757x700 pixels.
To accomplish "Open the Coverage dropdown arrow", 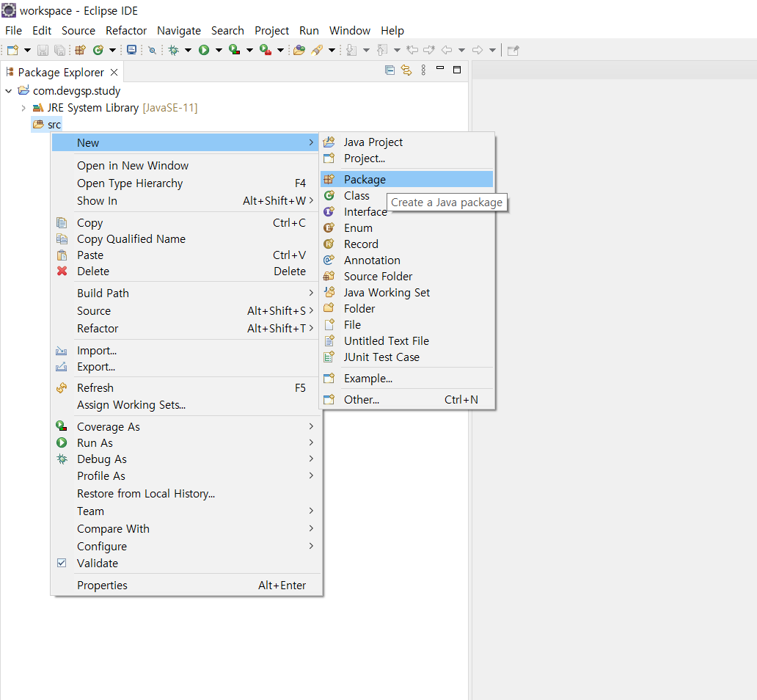I will click(249, 50).
